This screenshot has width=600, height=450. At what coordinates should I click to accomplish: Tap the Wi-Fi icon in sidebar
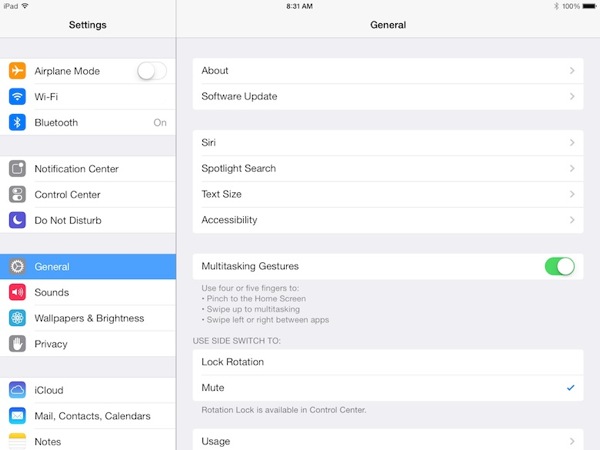pyautogui.click(x=17, y=97)
